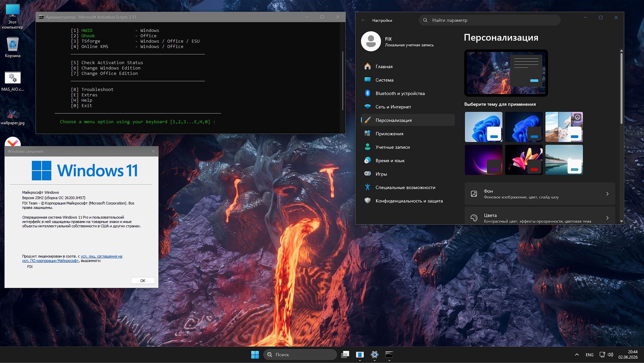This screenshot has height=363, width=644.
Task: Click the shield icon beside 'Конфиденциальность и защита'
Action: click(368, 201)
